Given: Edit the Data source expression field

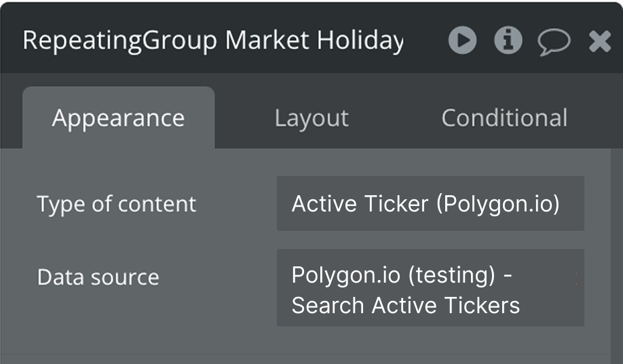Looking at the screenshot, I should tap(430, 288).
